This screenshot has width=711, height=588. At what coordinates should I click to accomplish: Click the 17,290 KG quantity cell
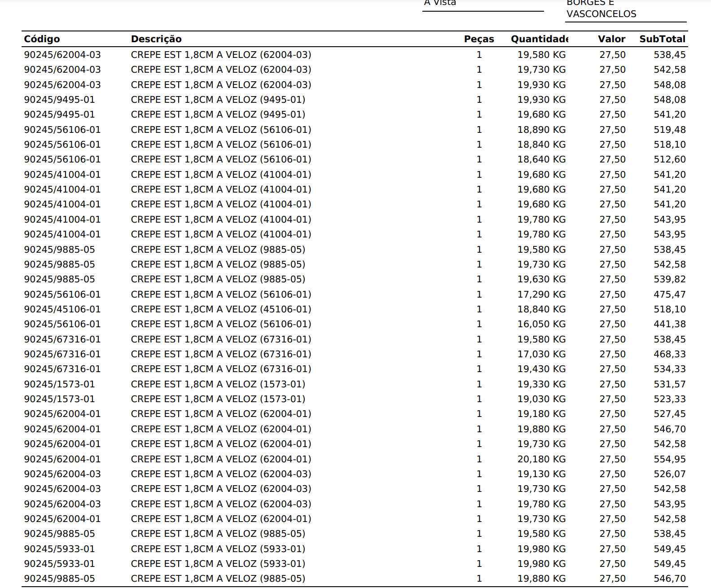pos(541,294)
